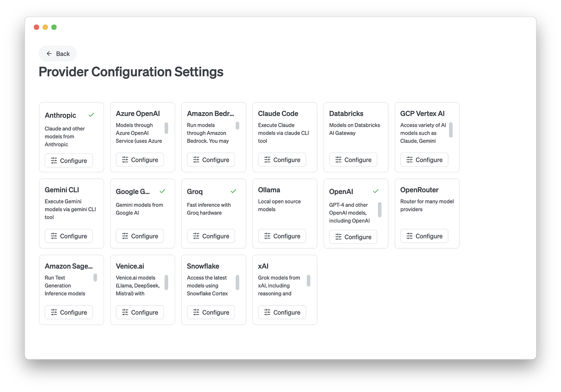Click the scrollbar inside the xAI card
Screen dimensions: 561x392
tap(309, 281)
